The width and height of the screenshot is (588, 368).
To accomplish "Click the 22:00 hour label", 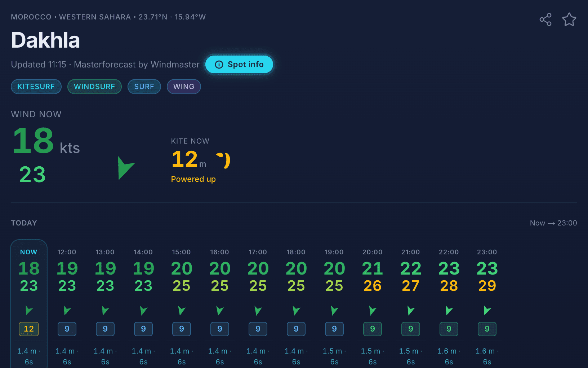I will pyautogui.click(x=449, y=252).
